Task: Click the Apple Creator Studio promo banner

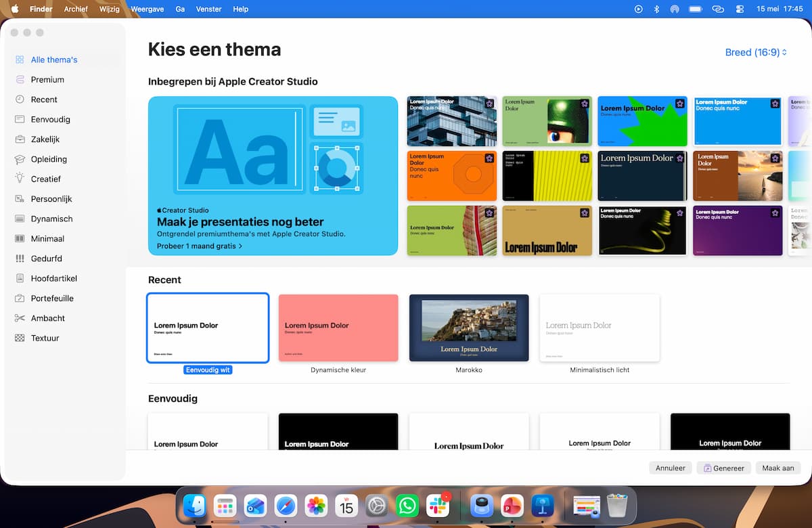Action: (273, 176)
